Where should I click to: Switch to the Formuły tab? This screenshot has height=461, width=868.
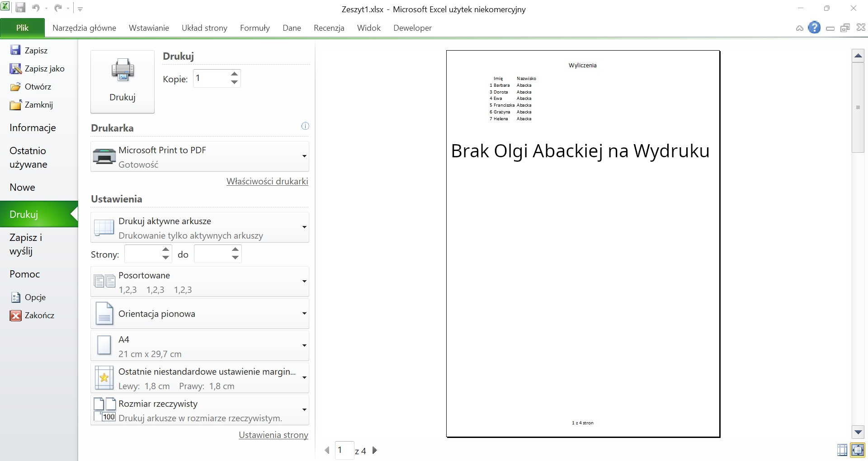pyautogui.click(x=255, y=28)
